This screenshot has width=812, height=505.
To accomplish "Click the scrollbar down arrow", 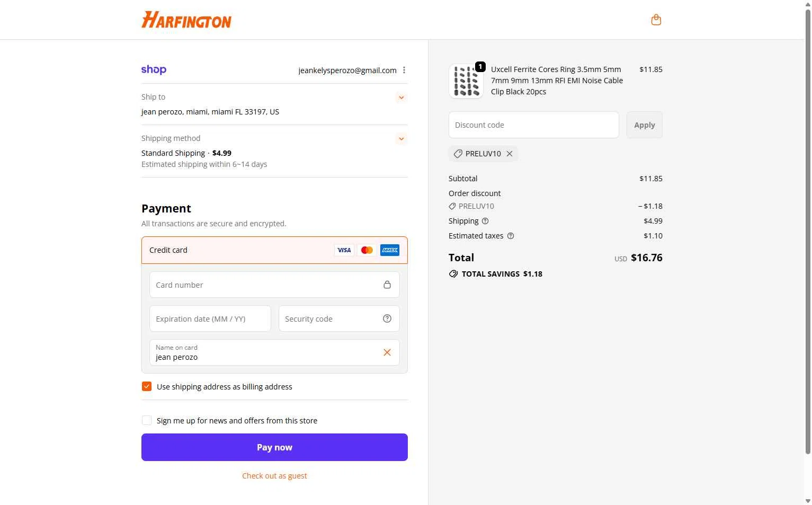I will (x=808, y=501).
